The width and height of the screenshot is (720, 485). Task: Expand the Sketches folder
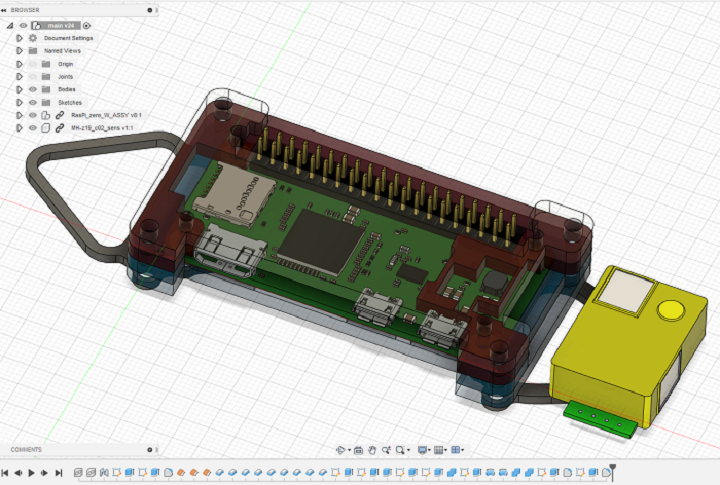tap(19, 102)
